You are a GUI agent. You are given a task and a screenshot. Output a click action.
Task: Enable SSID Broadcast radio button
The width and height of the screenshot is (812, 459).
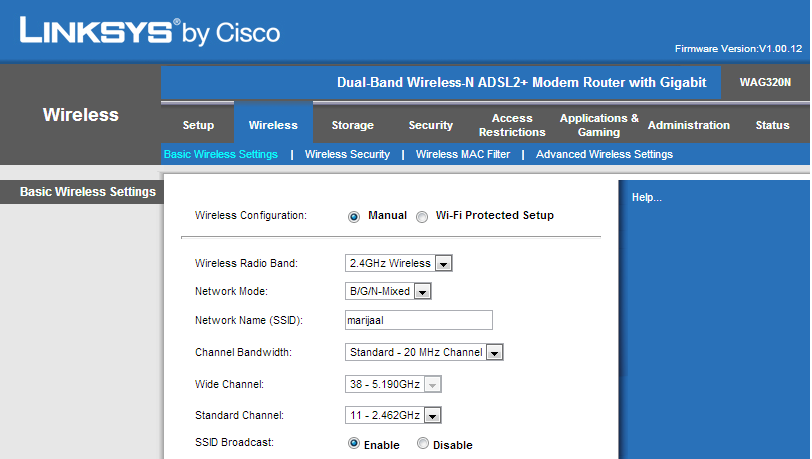point(354,444)
